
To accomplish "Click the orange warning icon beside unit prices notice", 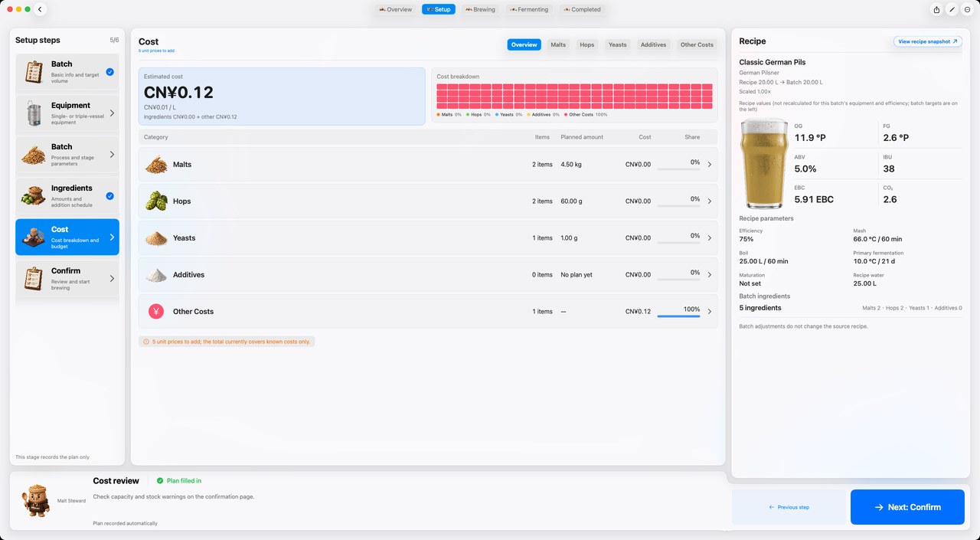I will [x=145, y=342].
